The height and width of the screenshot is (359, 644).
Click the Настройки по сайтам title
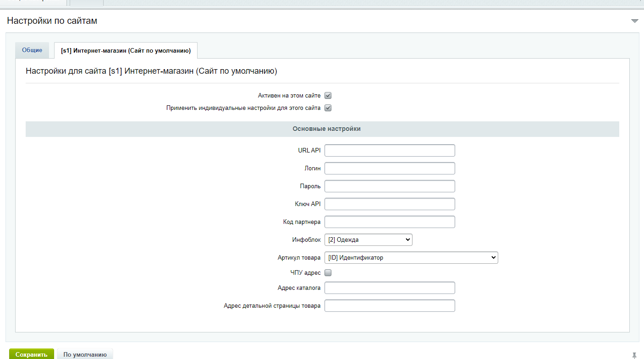click(52, 21)
